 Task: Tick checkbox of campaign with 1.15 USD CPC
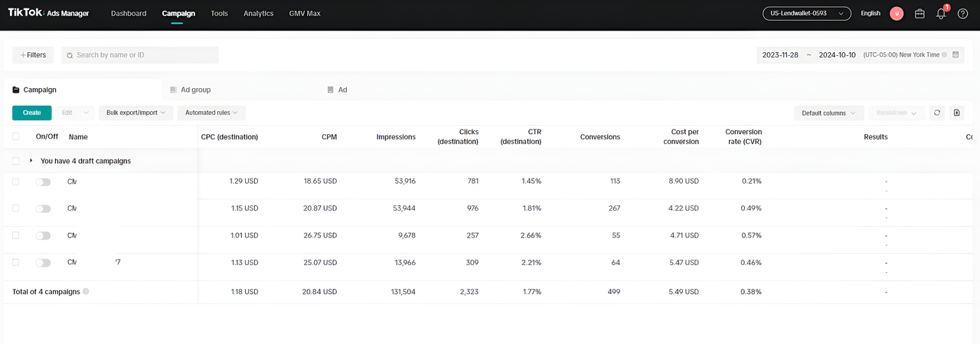pos(16,208)
